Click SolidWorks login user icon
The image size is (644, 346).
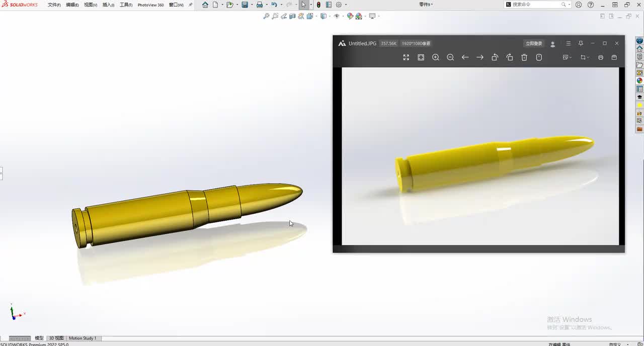pos(579,5)
